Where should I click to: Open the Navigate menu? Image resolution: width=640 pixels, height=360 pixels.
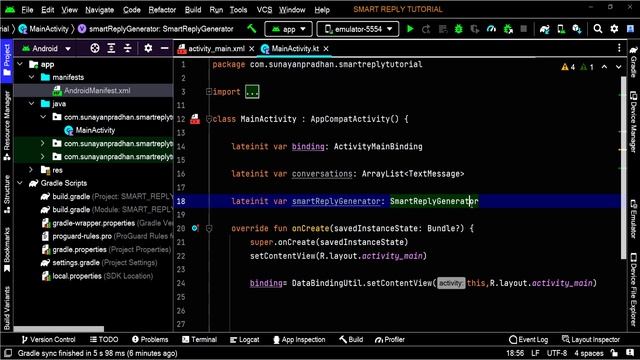pos(100,10)
